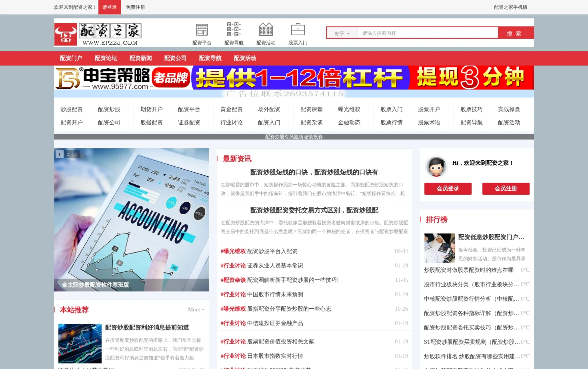Open 曝光维权 category link
The image size is (588, 369).
click(x=349, y=109)
